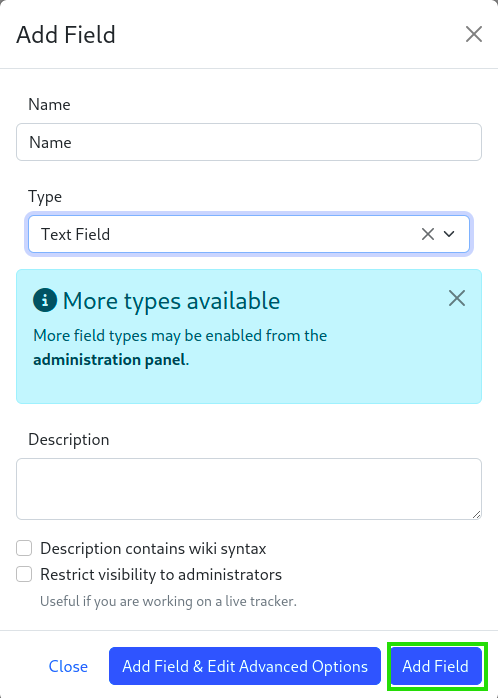Click Add Field & Edit Advanced Options

point(245,666)
